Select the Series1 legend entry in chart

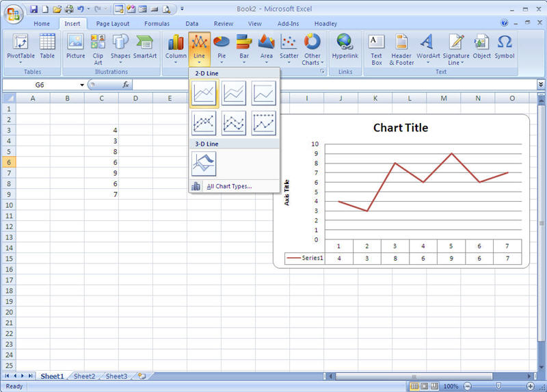coord(305,258)
